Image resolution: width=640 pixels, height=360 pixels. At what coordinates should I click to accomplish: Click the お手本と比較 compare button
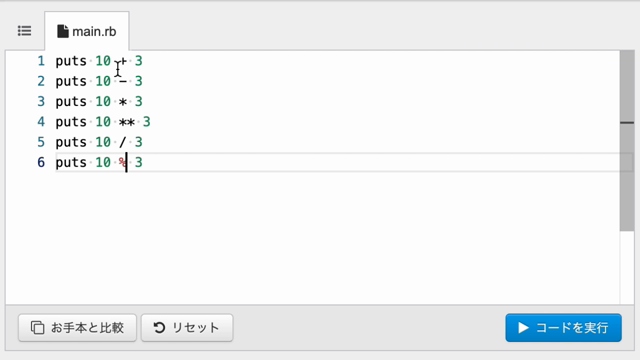[x=77, y=327]
